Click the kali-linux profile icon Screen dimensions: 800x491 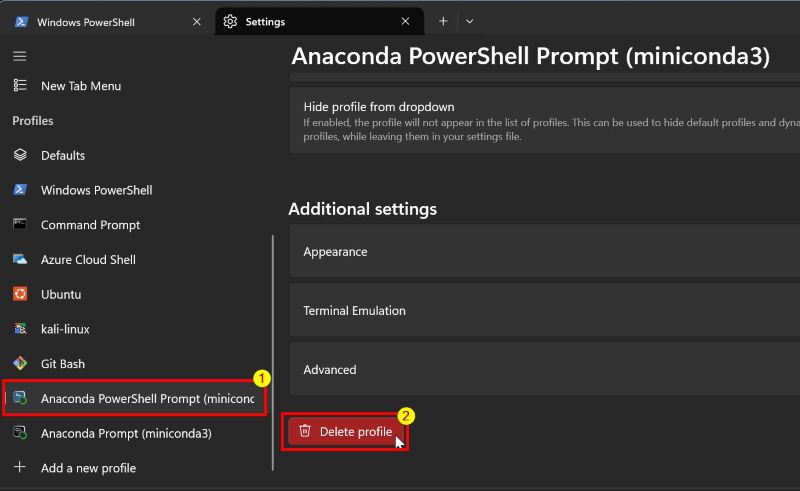coord(19,329)
